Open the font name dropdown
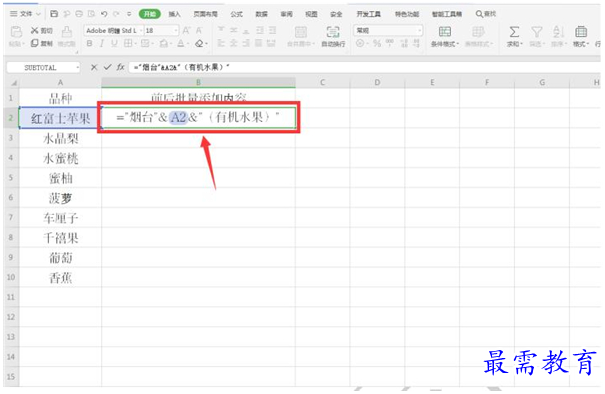 point(141,30)
